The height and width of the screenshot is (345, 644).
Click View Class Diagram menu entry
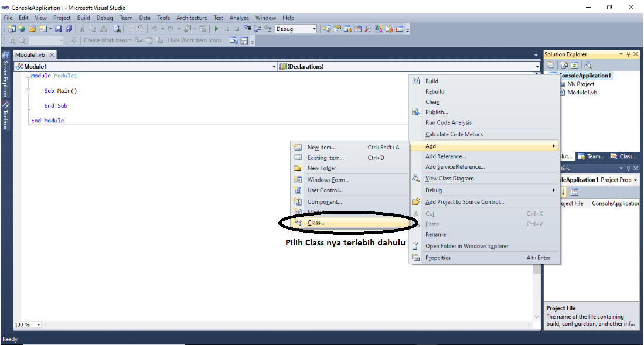(x=485, y=179)
